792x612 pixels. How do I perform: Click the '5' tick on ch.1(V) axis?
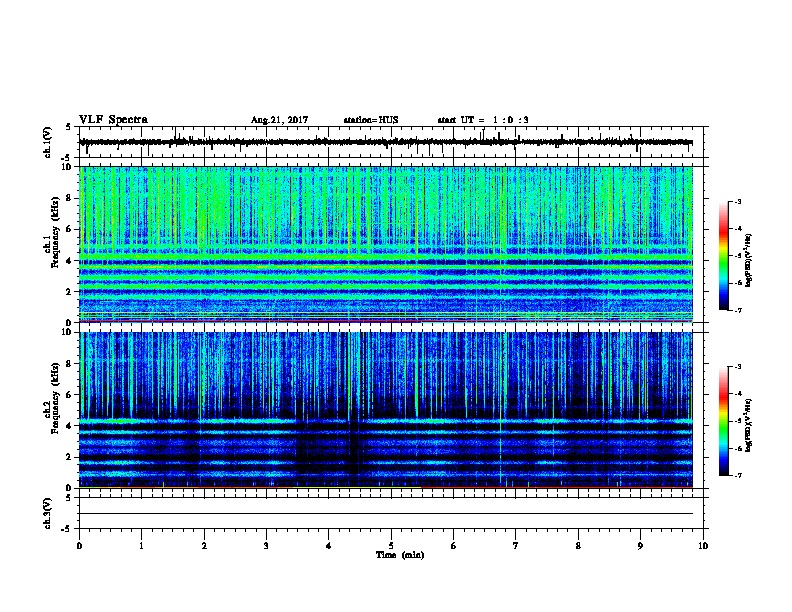click(69, 127)
